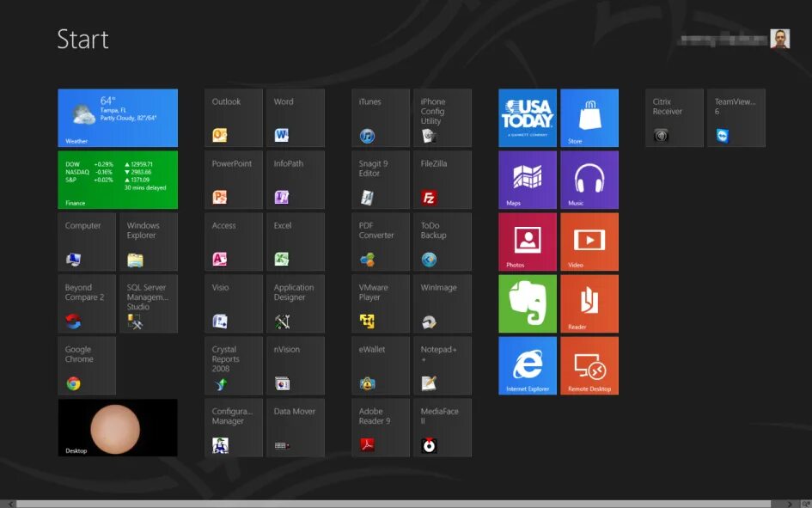Launch VMware Player tile

(381, 304)
